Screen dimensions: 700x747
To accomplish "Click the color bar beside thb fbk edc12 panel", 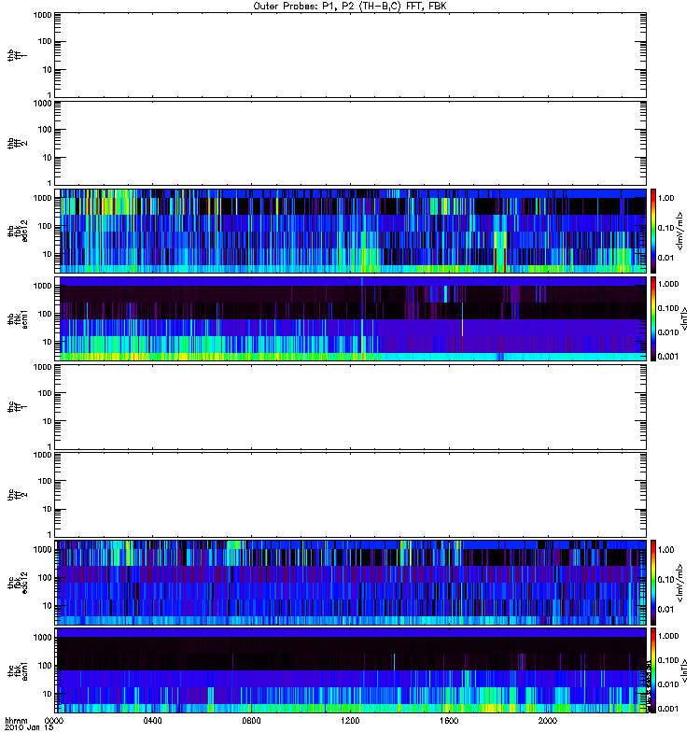I will click(653, 231).
